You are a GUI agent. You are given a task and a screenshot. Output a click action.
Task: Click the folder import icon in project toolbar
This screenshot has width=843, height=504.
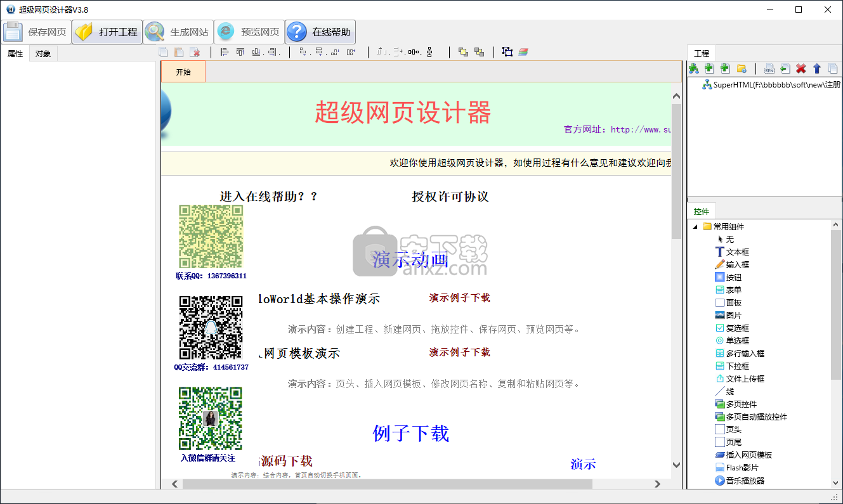coord(741,68)
